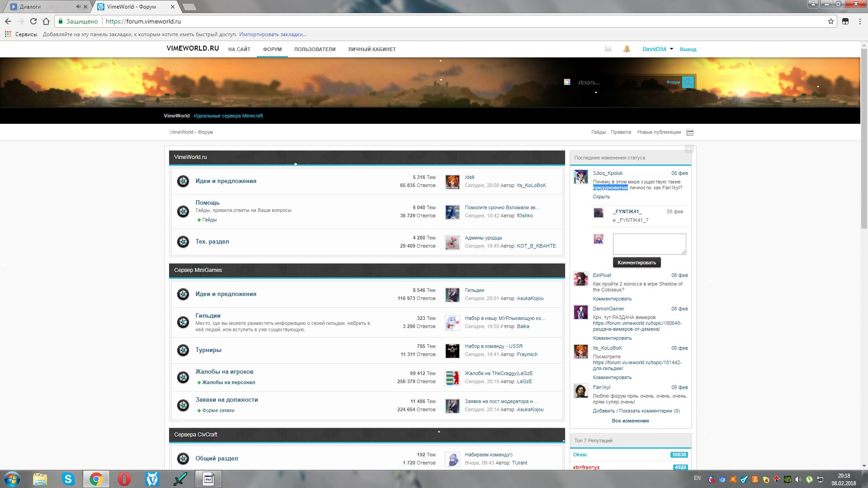Click Добавить / Показать комментарии (9) link
The height and width of the screenshot is (488, 868).
[x=636, y=411]
